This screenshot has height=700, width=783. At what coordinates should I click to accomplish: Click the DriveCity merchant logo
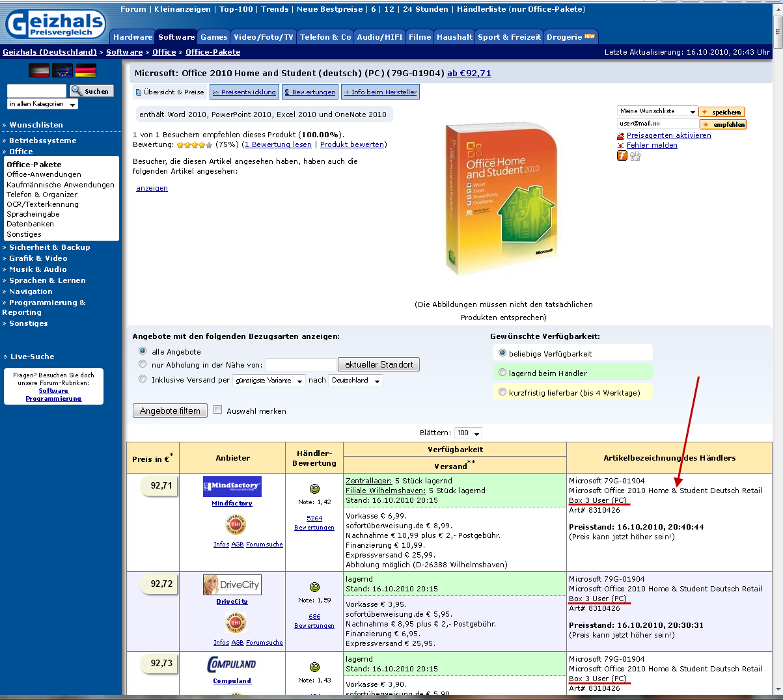tap(232, 584)
